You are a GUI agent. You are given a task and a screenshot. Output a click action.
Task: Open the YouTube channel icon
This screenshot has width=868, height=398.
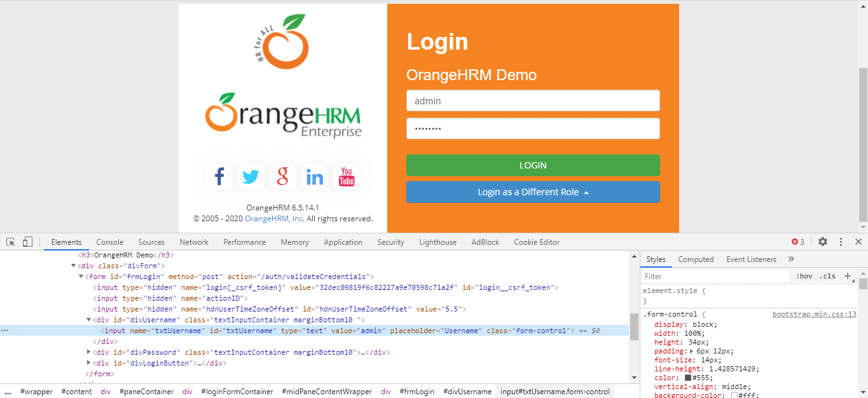pos(346,176)
